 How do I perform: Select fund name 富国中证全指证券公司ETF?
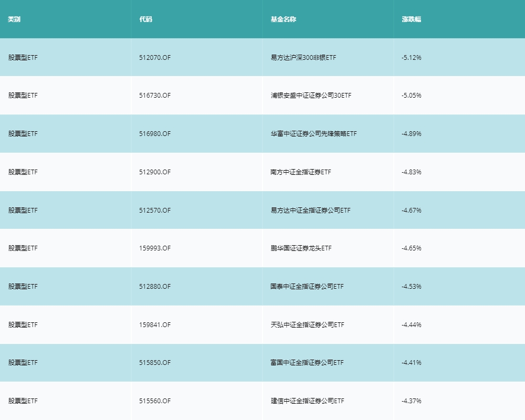tap(307, 363)
